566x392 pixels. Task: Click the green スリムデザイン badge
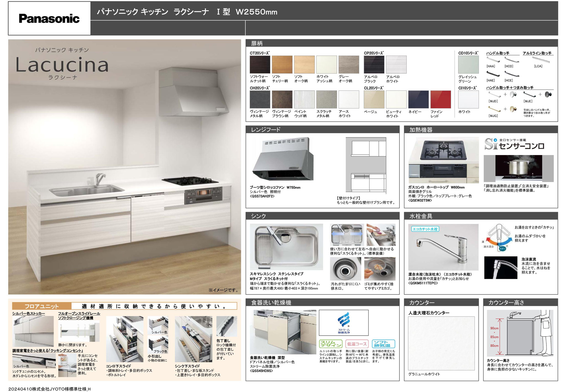click(x=331, y=344)
